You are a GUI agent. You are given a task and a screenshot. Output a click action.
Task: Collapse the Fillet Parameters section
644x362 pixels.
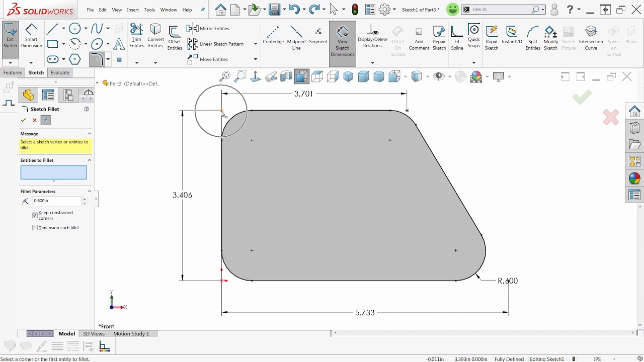tap(90, 192)
